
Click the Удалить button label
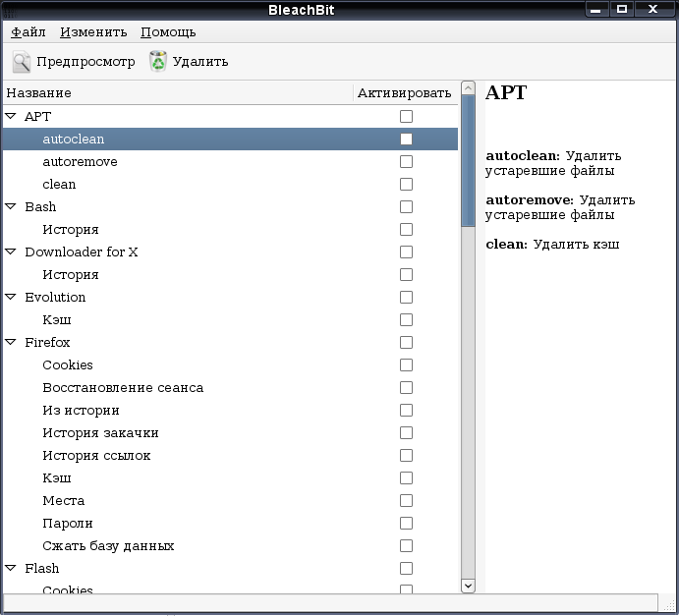point(200,62)
